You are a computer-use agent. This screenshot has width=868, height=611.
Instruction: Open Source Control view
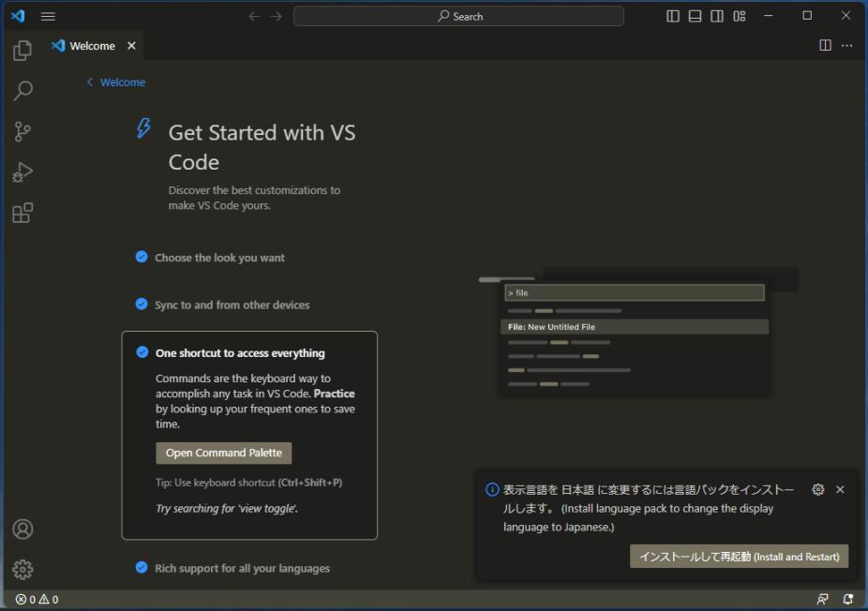(22, 132)
